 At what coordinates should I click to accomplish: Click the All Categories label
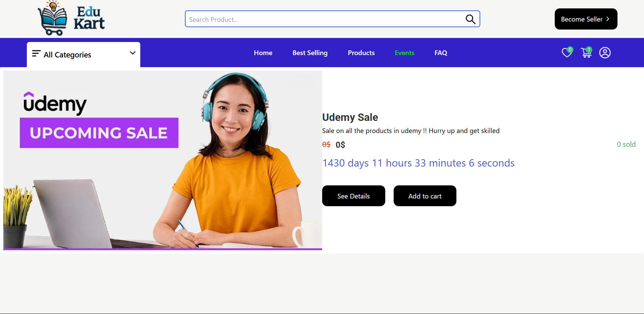point(67,55)
